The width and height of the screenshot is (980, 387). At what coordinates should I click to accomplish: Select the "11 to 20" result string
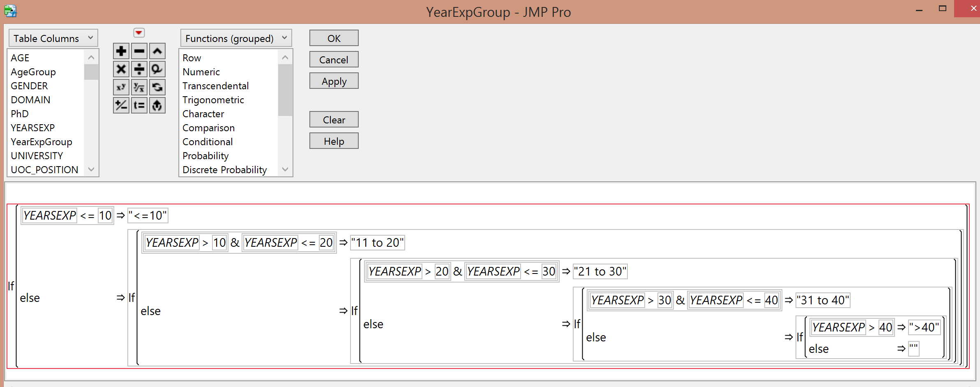click(378, 243)
